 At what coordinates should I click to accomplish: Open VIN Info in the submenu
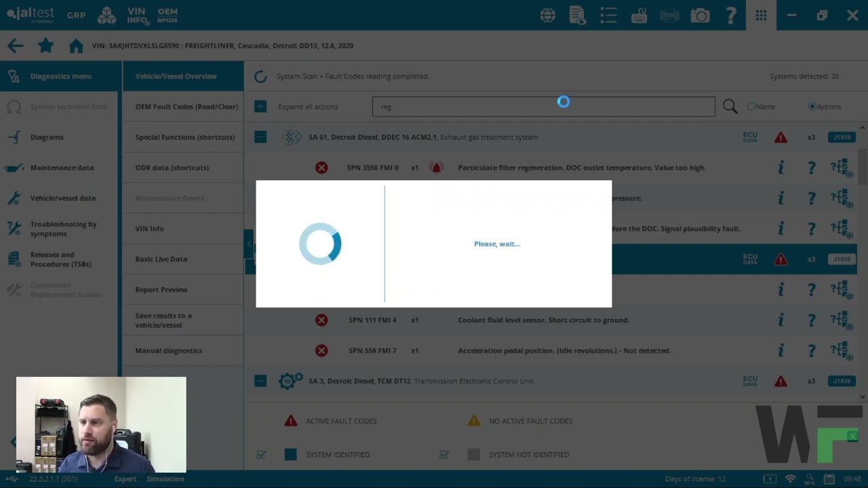click(183, 228)
